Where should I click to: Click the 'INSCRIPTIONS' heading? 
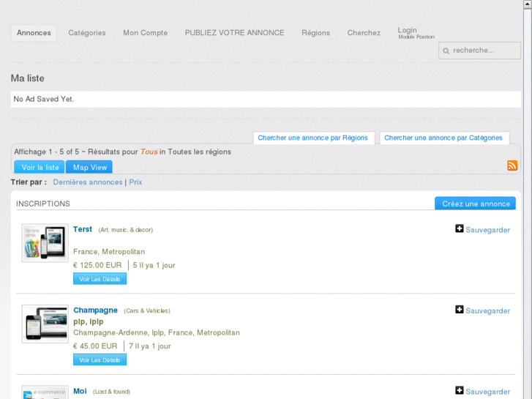[43, 204]
